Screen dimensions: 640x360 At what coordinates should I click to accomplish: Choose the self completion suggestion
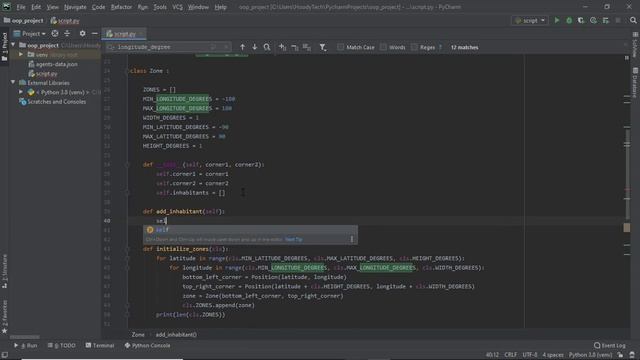pos(250,230)
